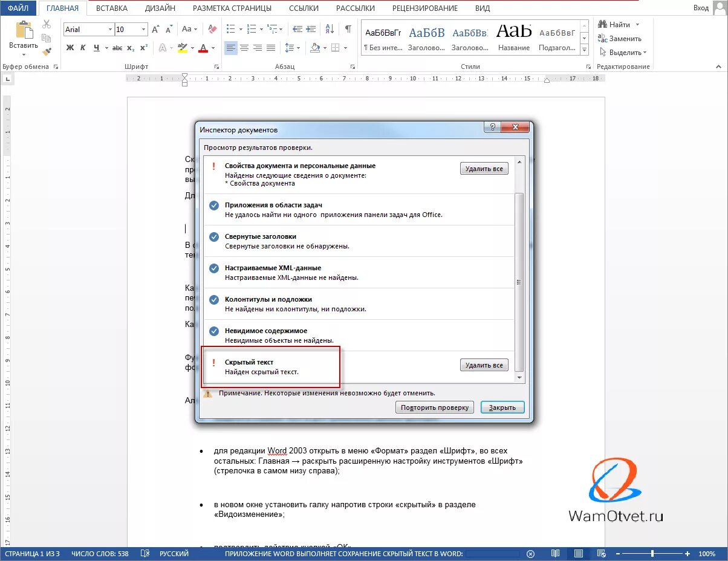
Task: Toggle strikethrough abc formatting
Action: coord(117,48)
